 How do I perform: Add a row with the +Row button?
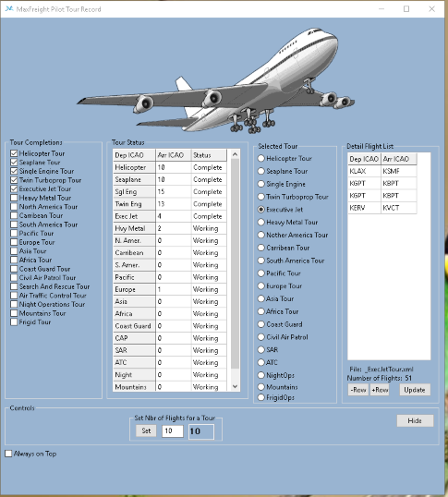(x=380, y=390)
